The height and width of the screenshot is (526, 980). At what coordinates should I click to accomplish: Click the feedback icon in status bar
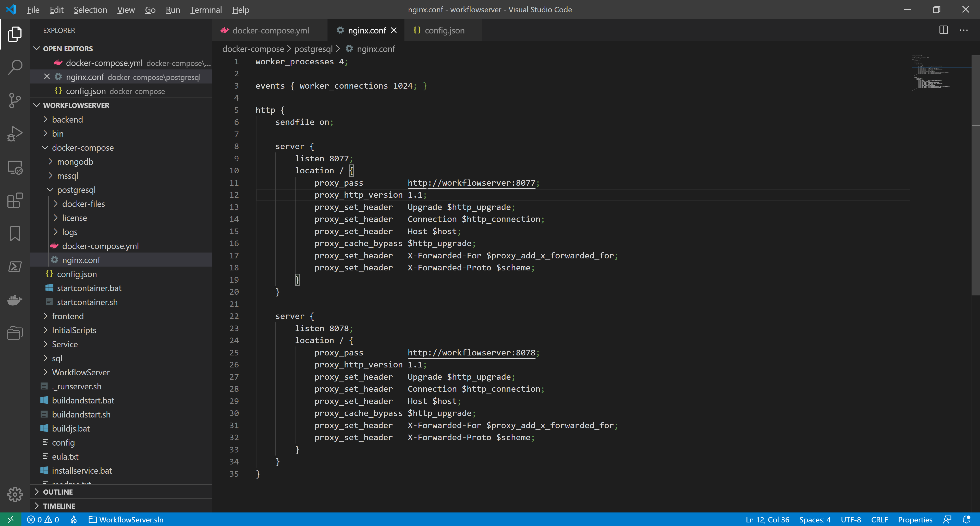[947, 520]
